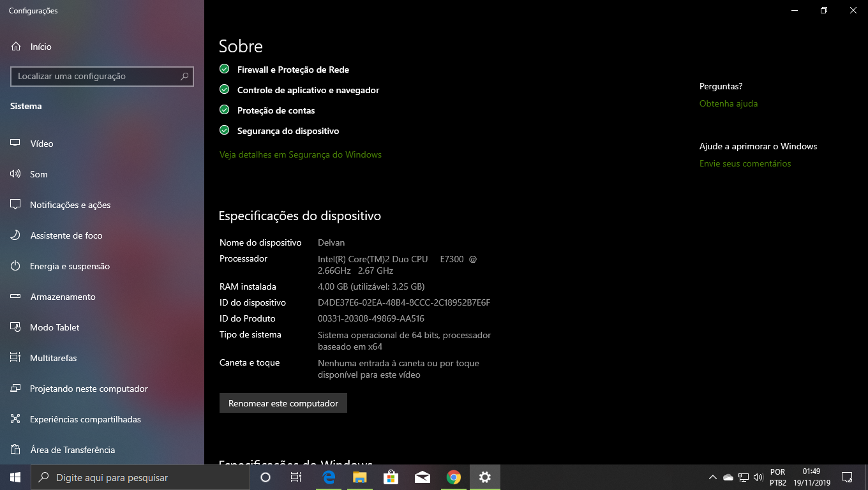Open Mail app from taskbar

pos(422,477)
